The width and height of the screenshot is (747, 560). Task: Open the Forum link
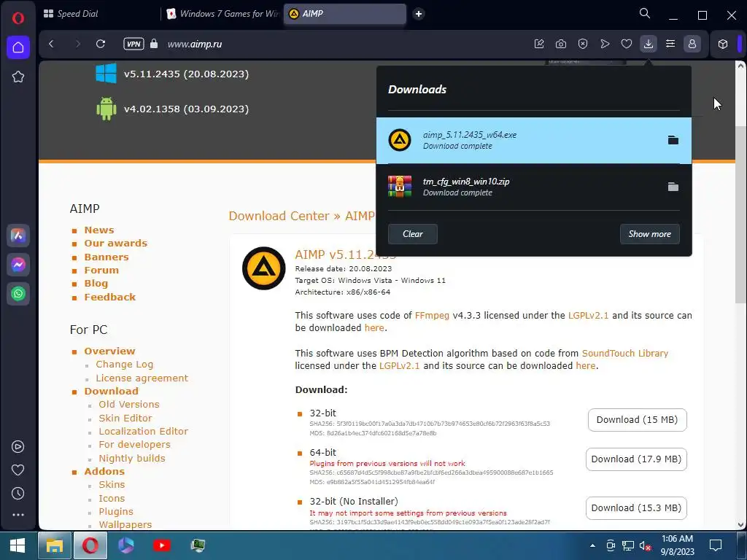(x=101, y=271)
